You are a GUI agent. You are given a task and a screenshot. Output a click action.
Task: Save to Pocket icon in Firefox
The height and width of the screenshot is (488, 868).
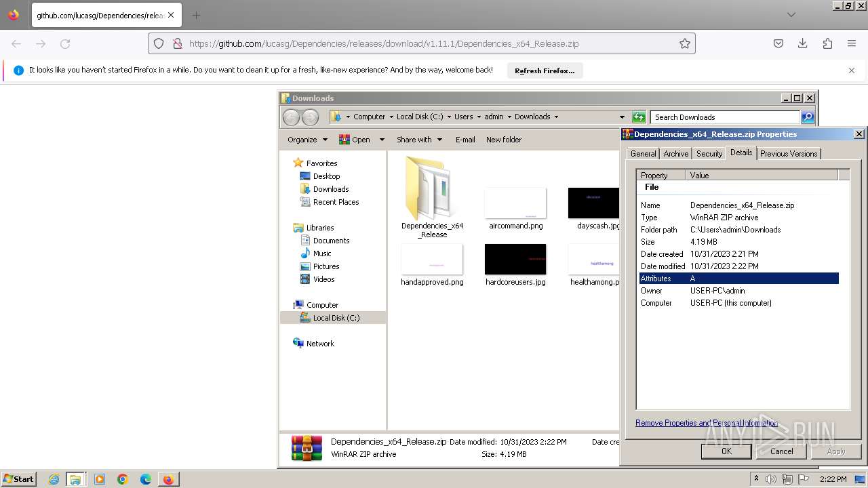(778, 43)
